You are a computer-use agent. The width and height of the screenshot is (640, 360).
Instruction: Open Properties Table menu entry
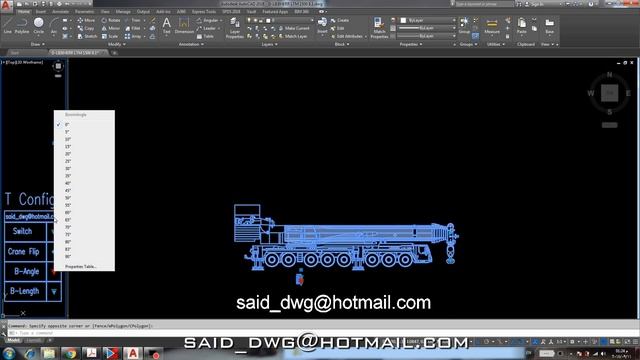coord(84,267)
